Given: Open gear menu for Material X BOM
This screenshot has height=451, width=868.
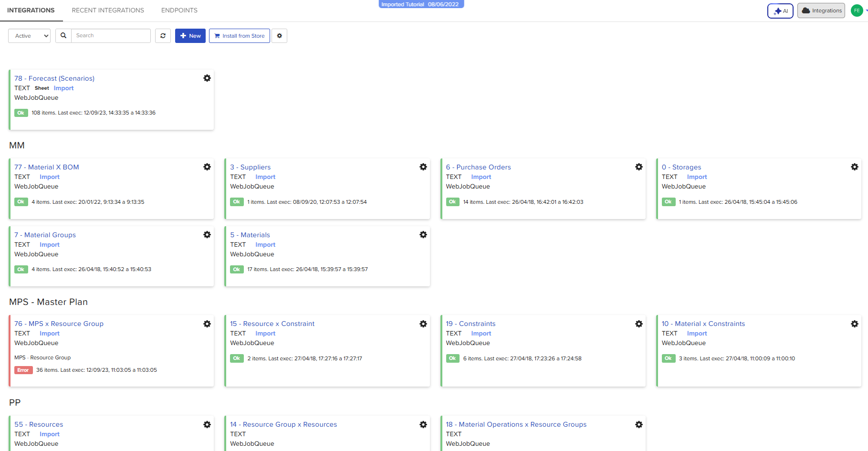Looking at the screenshot, I should pyautogui.click(x=207, y=167).
